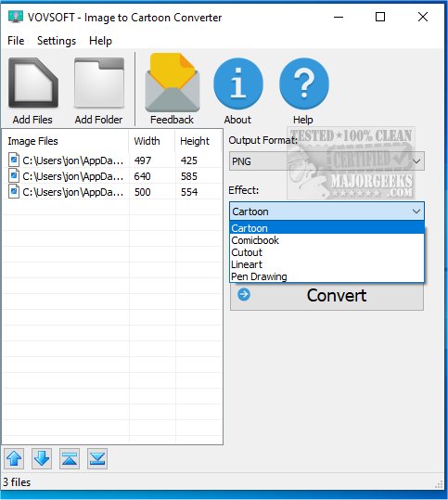This screenshot has height=500, width=448.
Task: Click the height value 554
Action: (189, 192)
